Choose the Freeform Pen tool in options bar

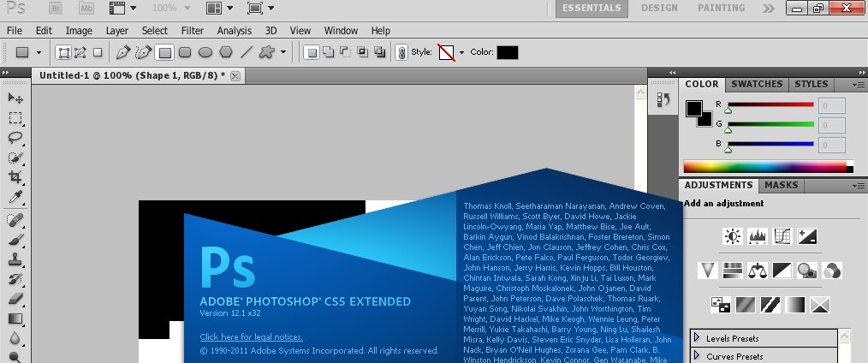click(143, 52)
